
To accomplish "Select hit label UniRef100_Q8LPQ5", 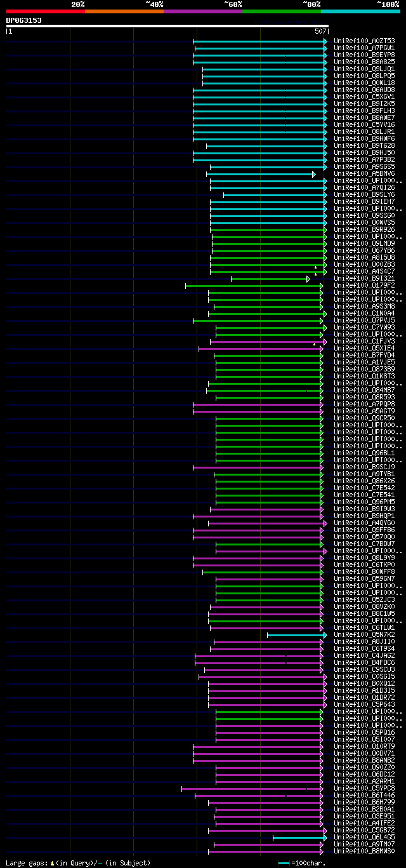I will pyautogui.click(x=364, y=76).
